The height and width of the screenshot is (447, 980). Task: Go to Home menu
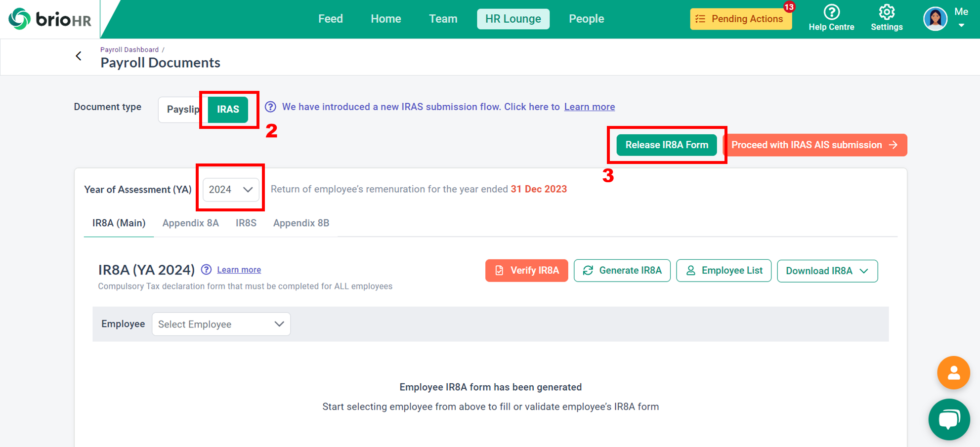coord(386,19)
